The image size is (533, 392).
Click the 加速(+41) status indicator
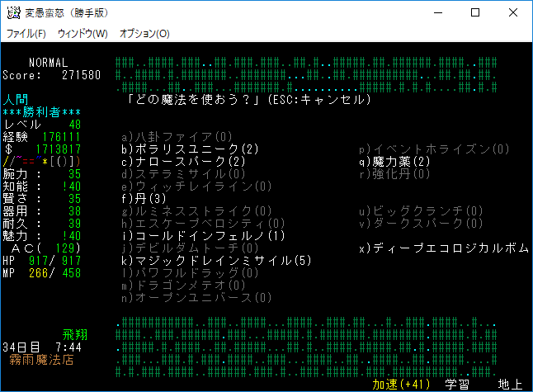coord(401,385)
